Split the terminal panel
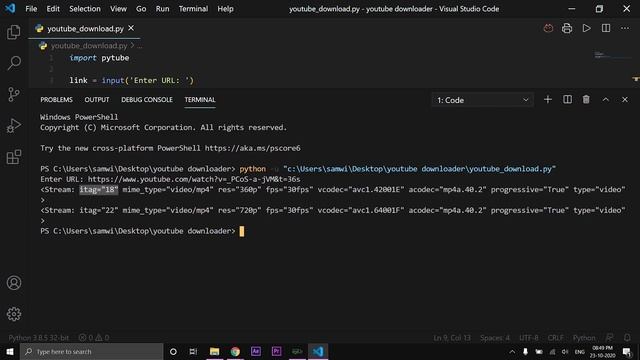 (567, 100)
